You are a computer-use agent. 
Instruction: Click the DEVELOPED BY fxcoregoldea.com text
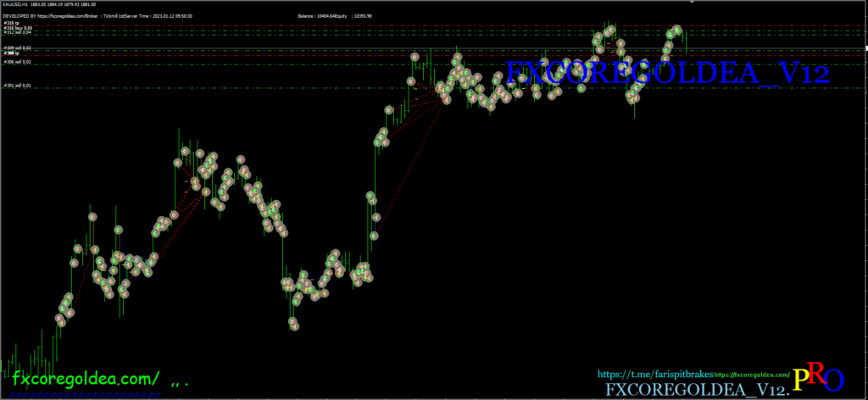(53, 16)
